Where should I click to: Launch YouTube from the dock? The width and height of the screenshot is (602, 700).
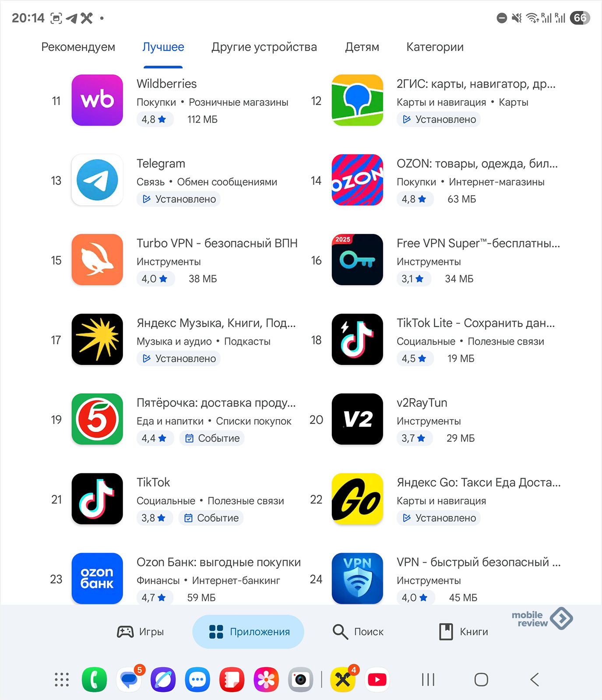click(377, 679)
